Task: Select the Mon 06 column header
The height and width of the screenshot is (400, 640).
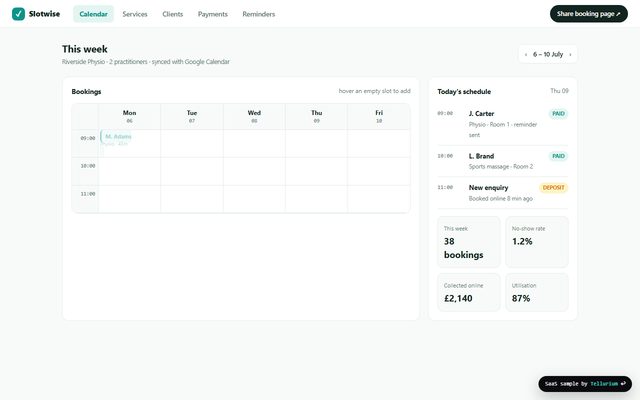Action: click(x=129, y=116)
